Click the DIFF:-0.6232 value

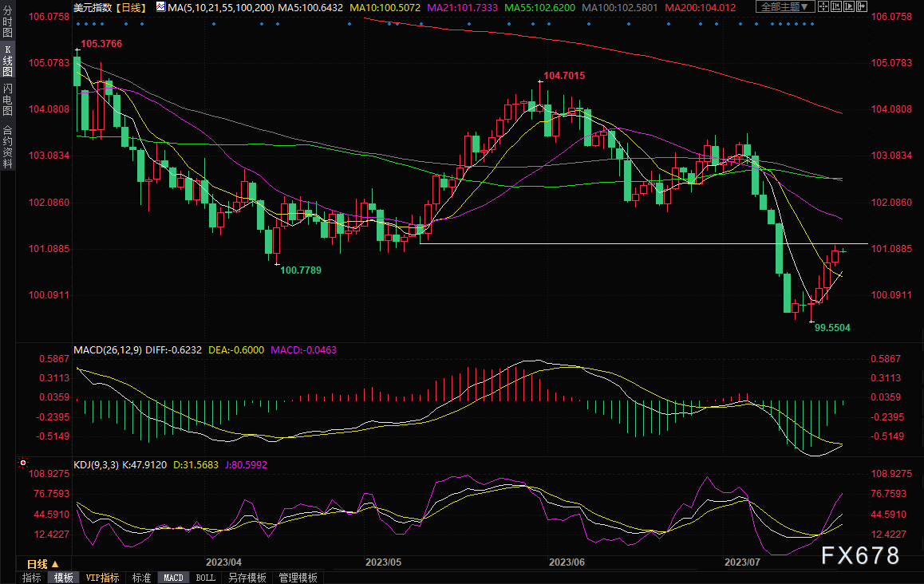click(x=173, y=349)
